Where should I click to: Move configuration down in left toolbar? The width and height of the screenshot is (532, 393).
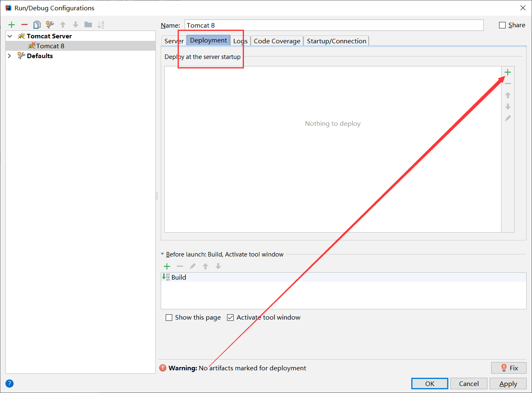(75, 25)
